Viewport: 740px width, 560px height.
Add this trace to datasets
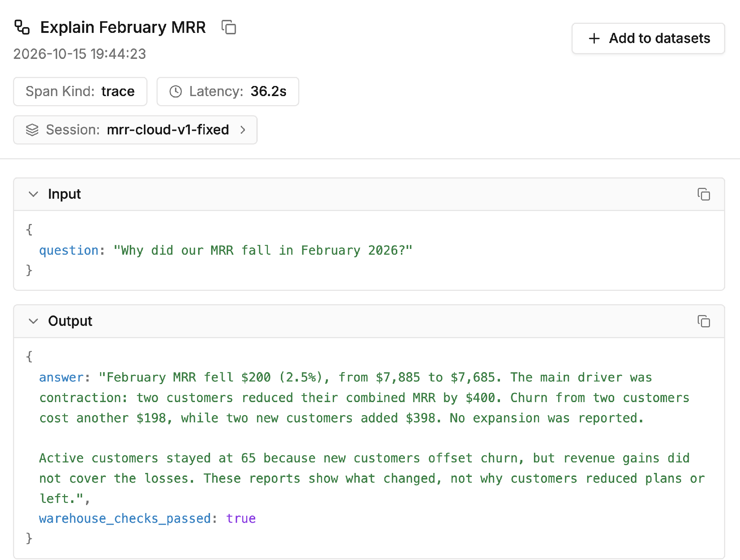pyautogui.click(x=648, y=38)
